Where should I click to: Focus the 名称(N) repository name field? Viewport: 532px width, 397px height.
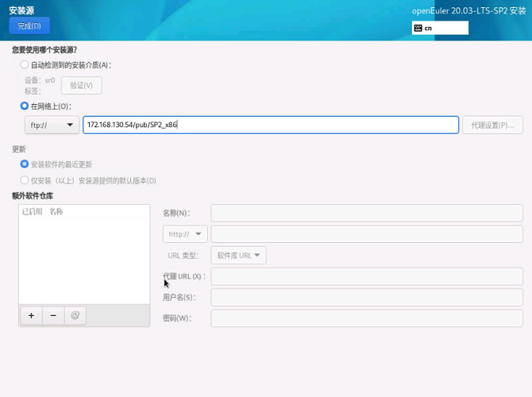click(x=366, y=213)
